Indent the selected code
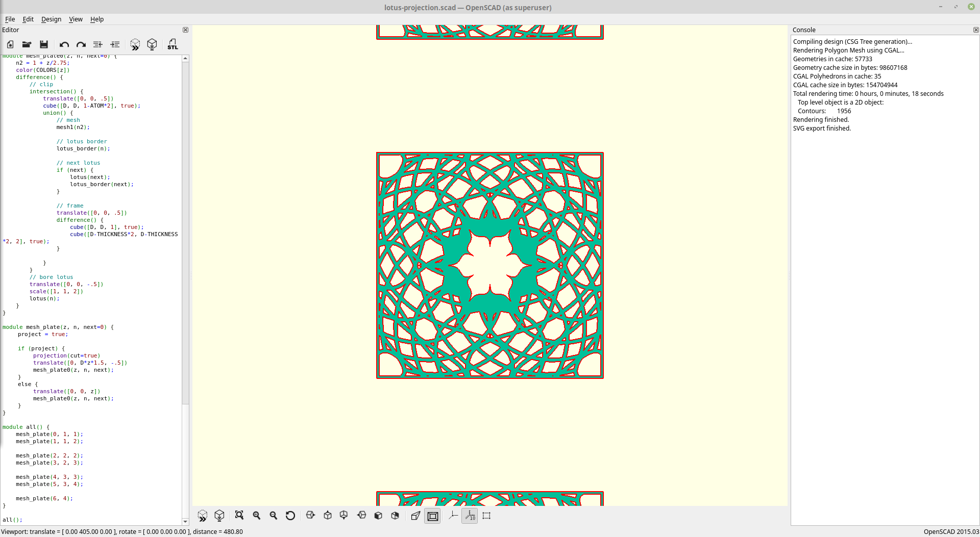This screenshot has height=537, width=980. [x=115, y=44]
